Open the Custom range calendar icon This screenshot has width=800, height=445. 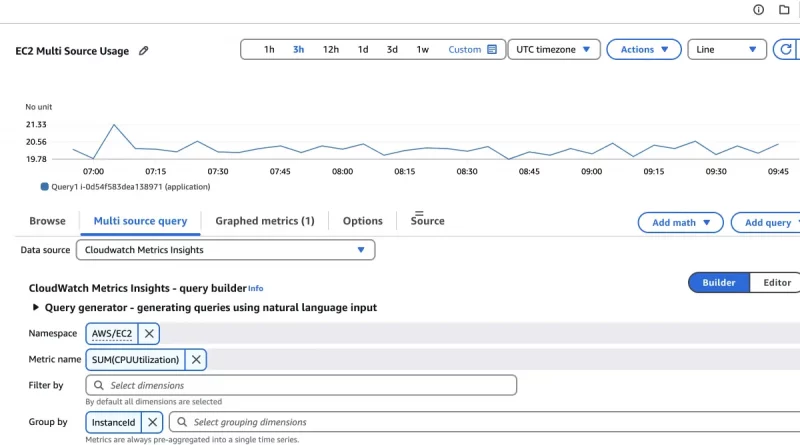pos(492,50)
